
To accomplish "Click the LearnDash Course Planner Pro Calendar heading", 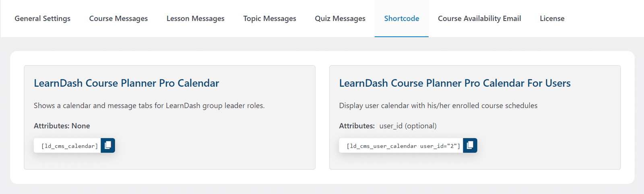I will [126, 83].
